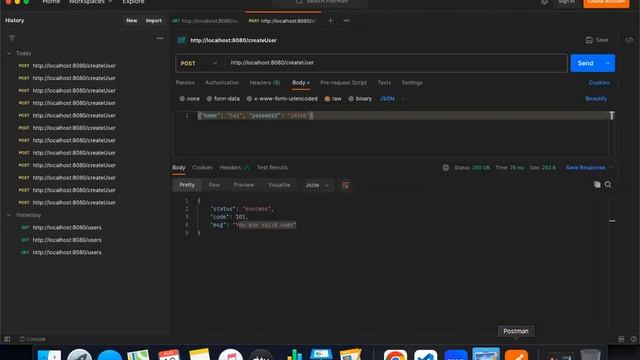
Task: Open the Workspaces dropdown in top bar
Action: (x=90, y=2)
